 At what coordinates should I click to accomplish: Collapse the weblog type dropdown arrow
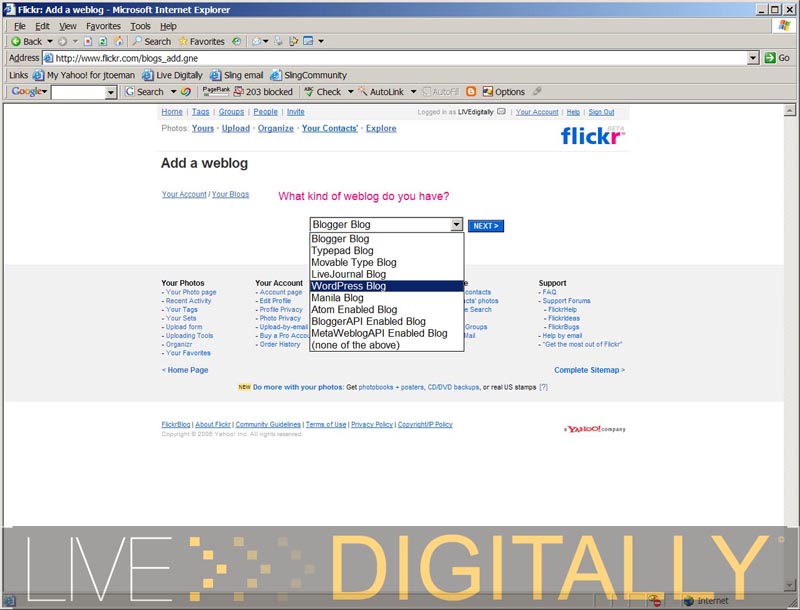point(456,226)
